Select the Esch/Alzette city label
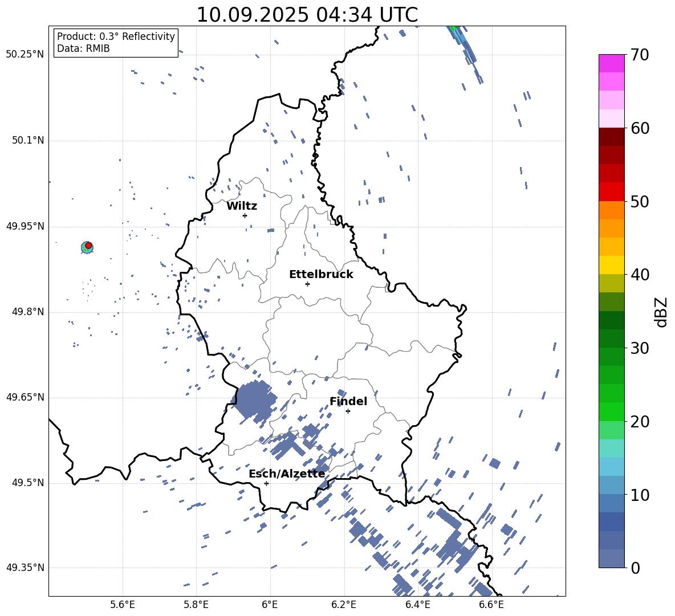 (287, 474)
